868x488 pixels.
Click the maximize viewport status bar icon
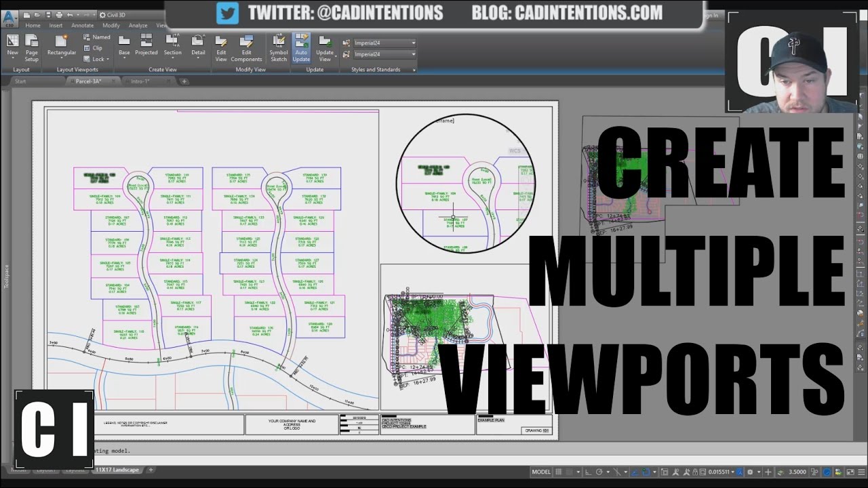(x=665, y=472)
